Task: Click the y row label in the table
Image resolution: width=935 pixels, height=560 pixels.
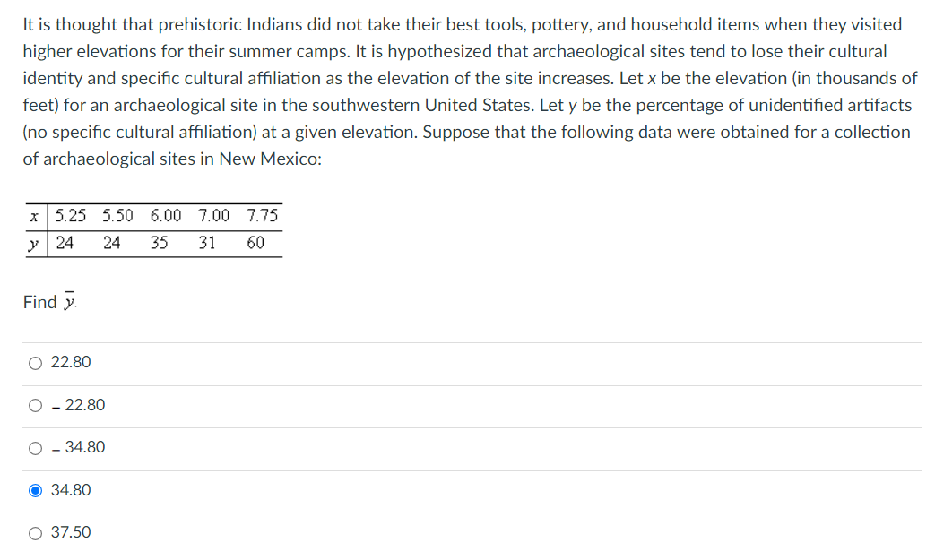Action: coord(34,240)
